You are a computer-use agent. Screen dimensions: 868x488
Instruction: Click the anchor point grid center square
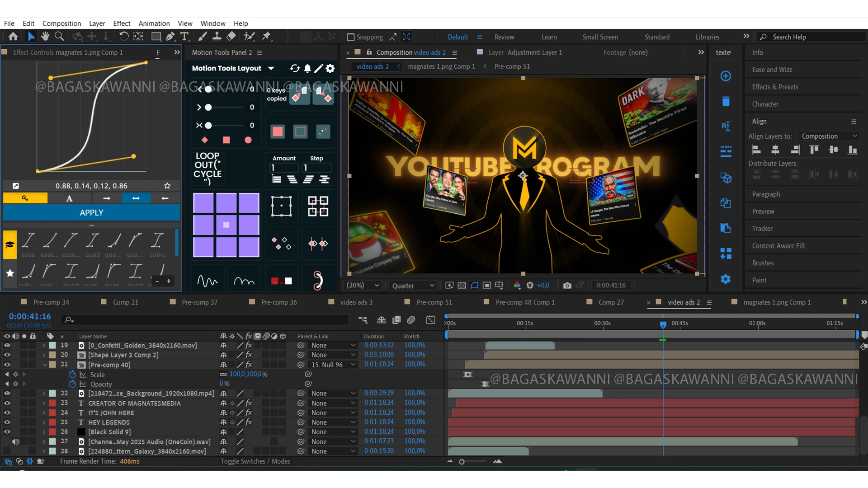226,225
